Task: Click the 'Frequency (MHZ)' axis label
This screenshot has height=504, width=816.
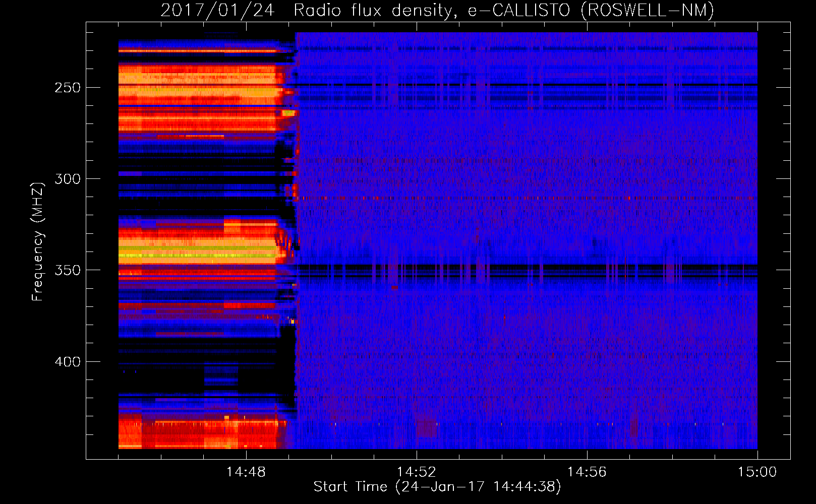Action: click(x=38, y=241)
